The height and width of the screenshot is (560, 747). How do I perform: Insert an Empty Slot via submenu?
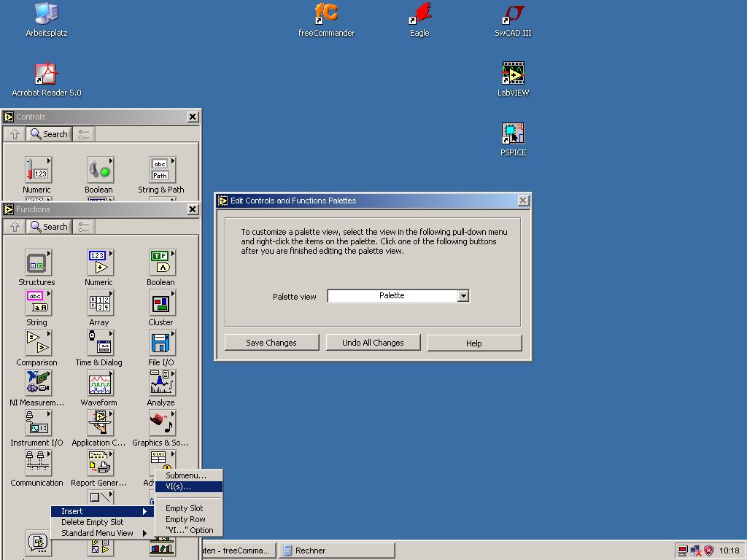189,508
